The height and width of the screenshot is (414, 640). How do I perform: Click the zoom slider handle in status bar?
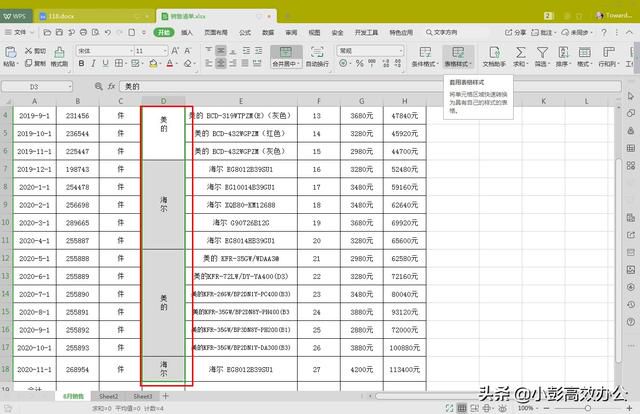tap(588, 408)
